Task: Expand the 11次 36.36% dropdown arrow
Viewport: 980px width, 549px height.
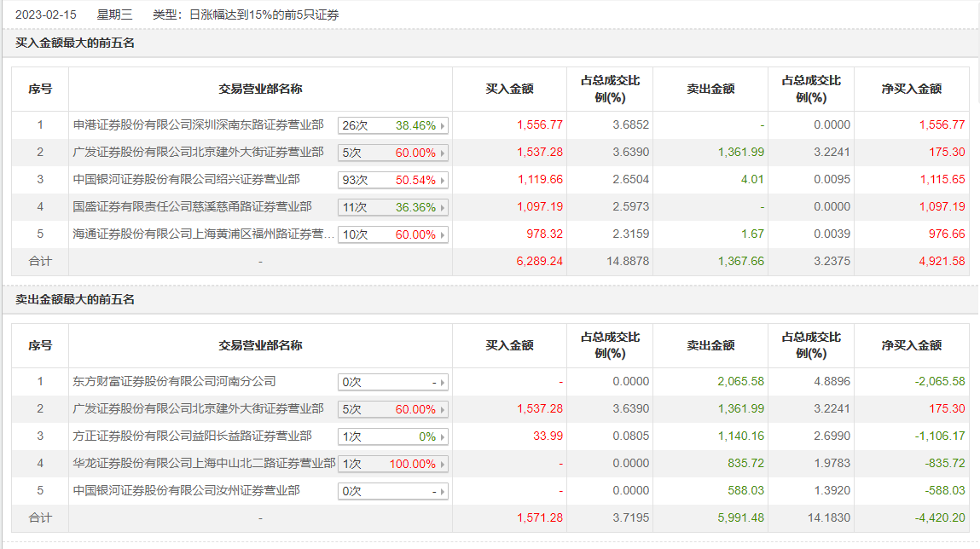Action: [443, 208]
